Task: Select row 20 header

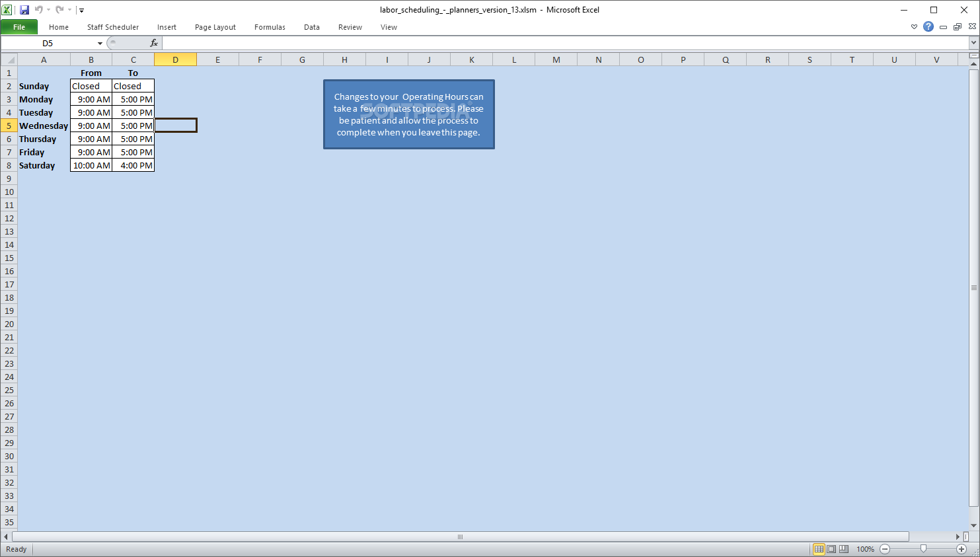Action: [9, 324]
